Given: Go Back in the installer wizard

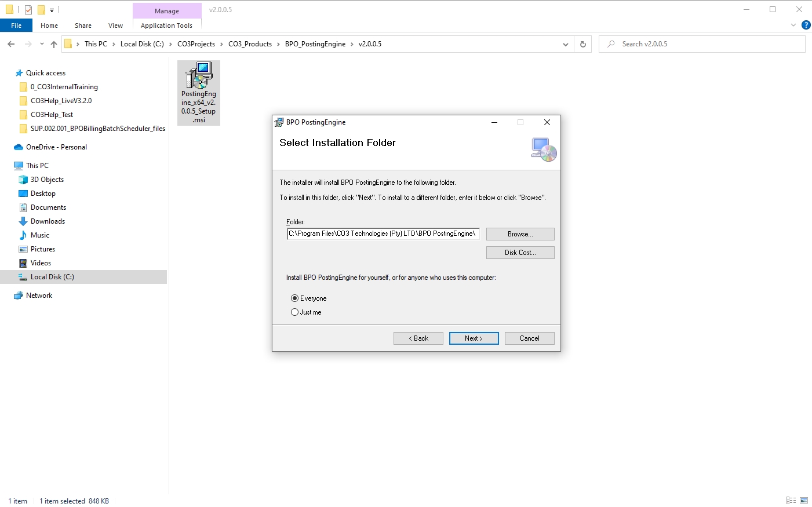Looking at the screenshot, I should point(418,338).
